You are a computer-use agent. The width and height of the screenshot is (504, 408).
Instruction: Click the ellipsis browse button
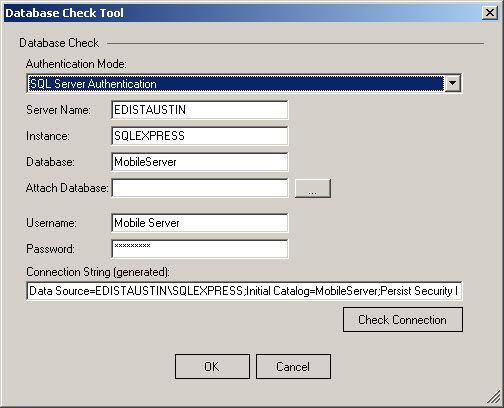[313, 189]
